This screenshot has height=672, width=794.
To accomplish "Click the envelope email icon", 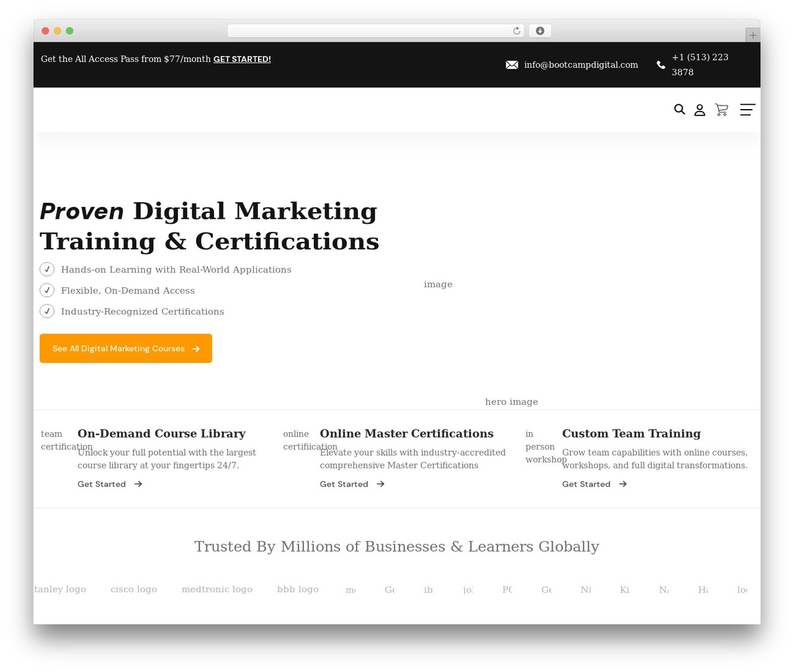I will tap(512, 65).
